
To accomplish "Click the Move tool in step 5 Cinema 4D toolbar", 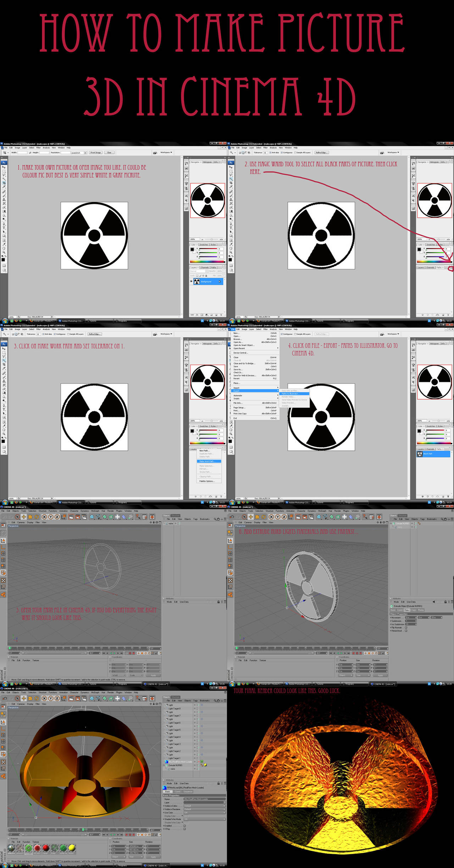I will click(x=24, y=517).
